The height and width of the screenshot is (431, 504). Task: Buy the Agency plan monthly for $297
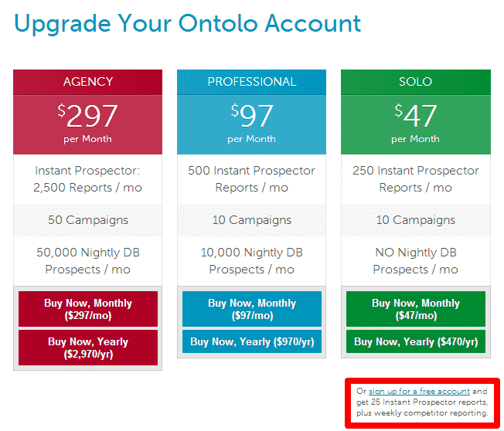(88, 309)
